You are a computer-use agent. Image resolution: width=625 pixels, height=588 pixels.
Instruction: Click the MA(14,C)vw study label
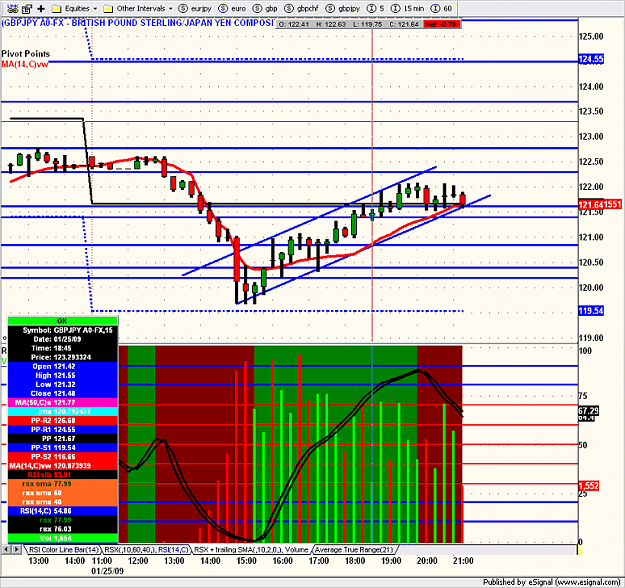[25, 64]
